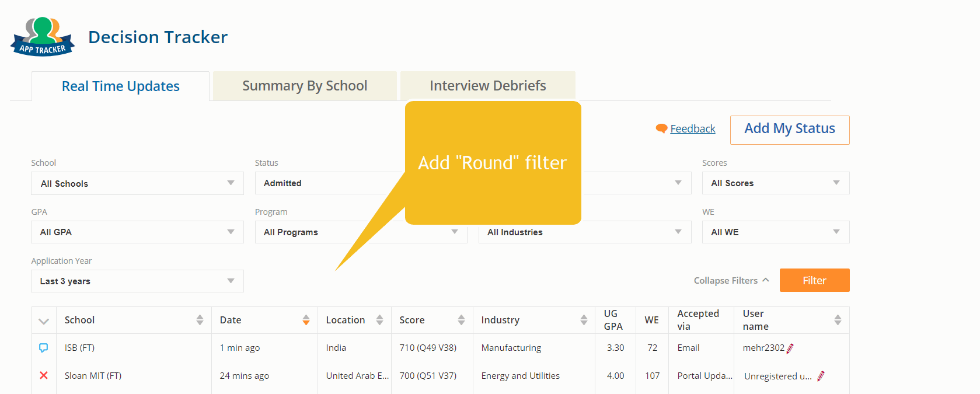
Task: Sort by Location column arrows
Action: [379, 320]
